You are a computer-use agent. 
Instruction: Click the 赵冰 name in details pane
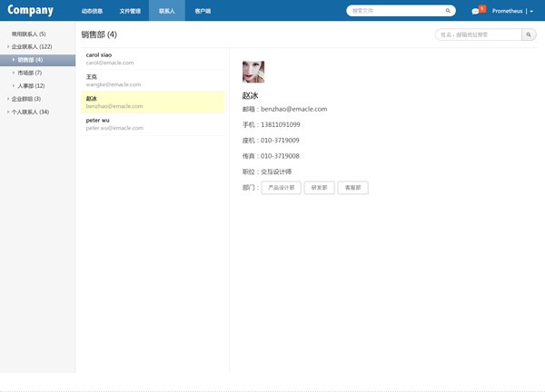coord(251,96)
